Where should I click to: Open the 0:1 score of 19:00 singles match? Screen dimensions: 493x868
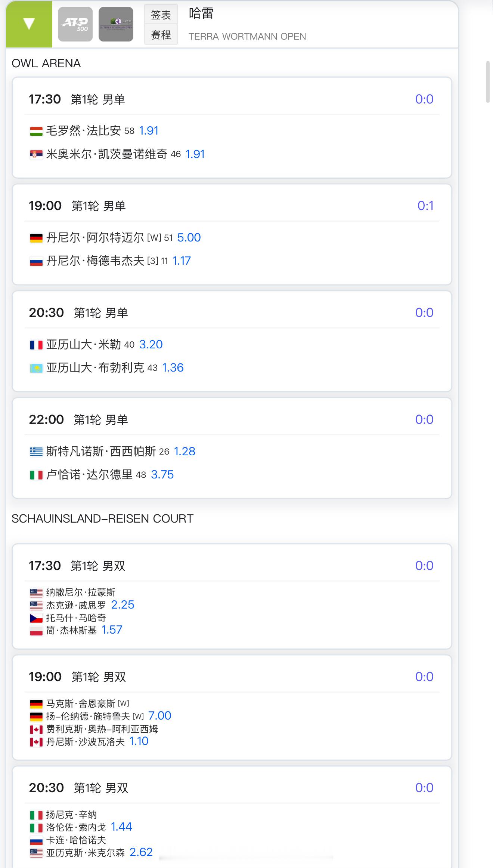pos(425,206)
